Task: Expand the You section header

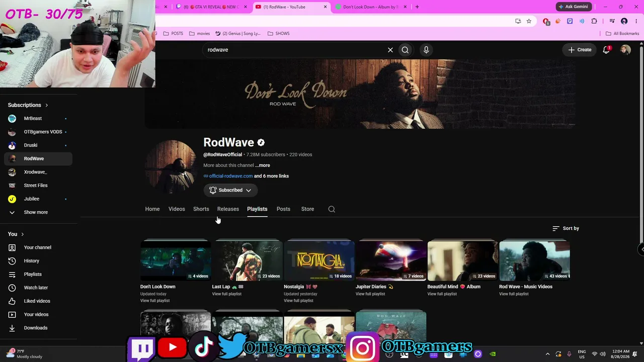Action: (16, 234)
